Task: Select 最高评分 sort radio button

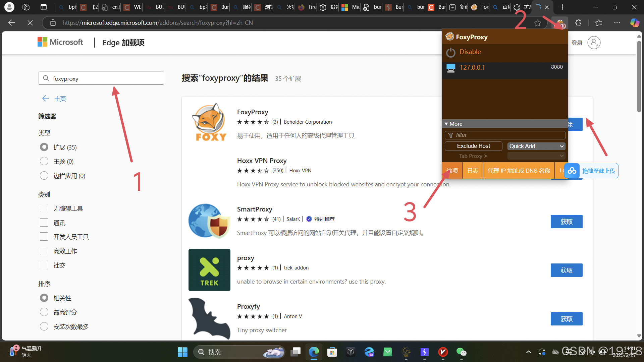Action: pyautogui.click(x=44, y=312)
